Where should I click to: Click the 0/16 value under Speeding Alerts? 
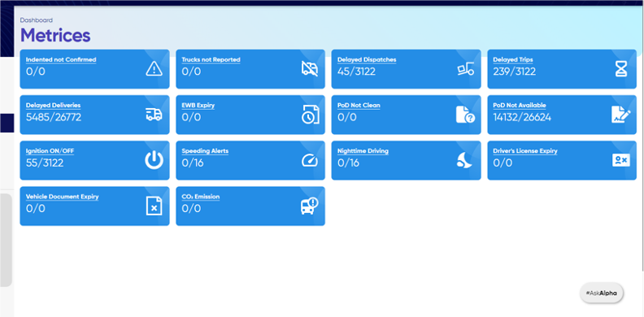pos(193,163)
